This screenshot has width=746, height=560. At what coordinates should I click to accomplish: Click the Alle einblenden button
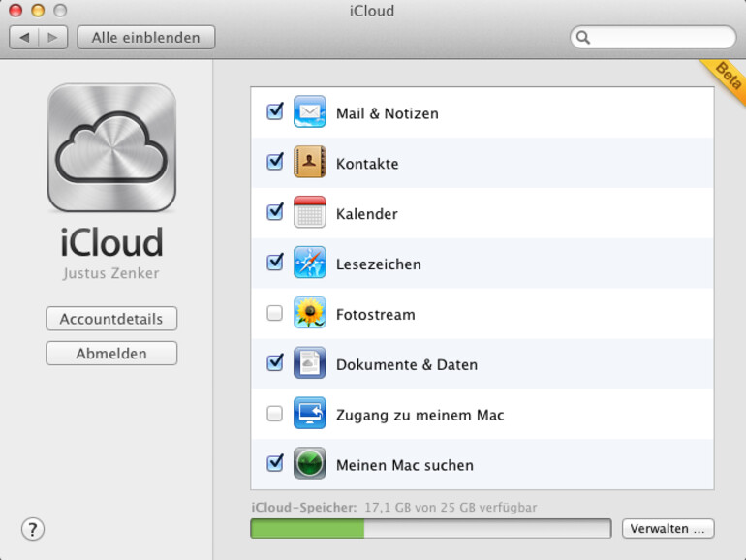(x=146, y=37)
